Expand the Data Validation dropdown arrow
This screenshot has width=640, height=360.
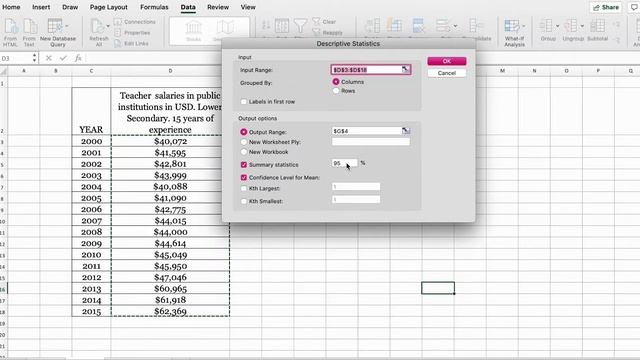pos(456,26)
